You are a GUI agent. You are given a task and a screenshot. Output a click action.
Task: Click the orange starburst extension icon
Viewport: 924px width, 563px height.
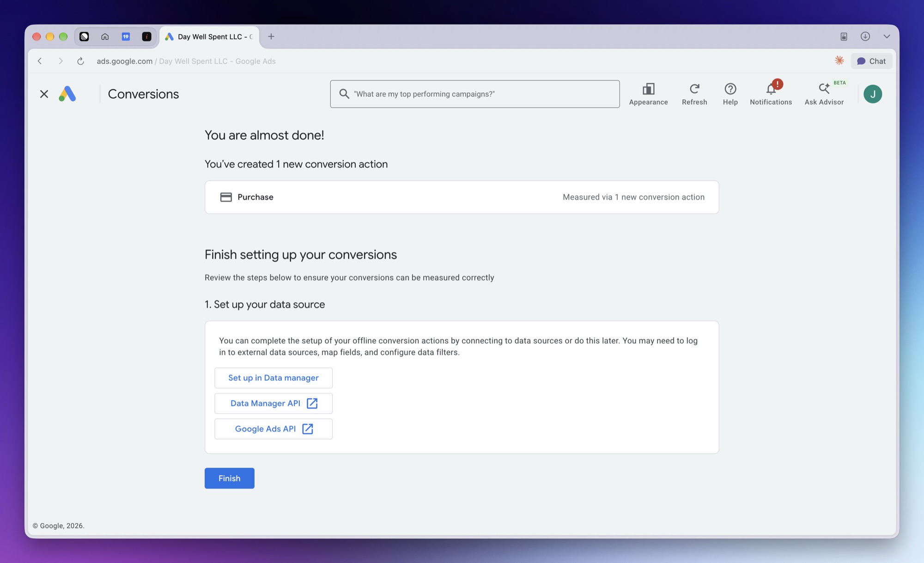pos(839,61)
